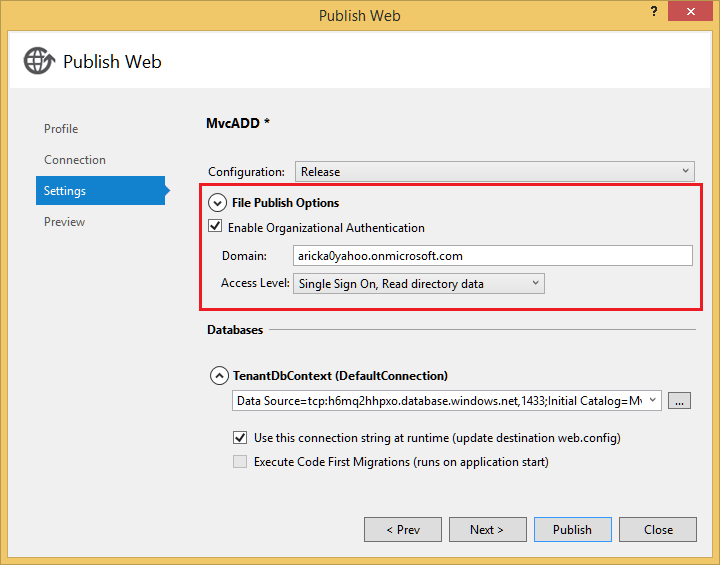This screenshot has width=720, height=565.
Task: Open the Preview step
Action: tap(65, 222)
